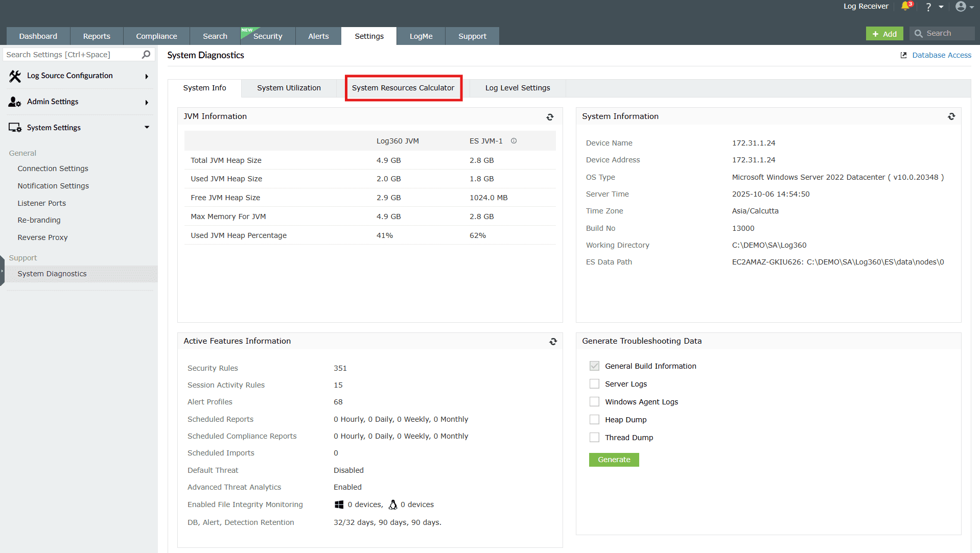Expand the Log Source Configuration arrow
980x553 pixels.
click(147, 77)
